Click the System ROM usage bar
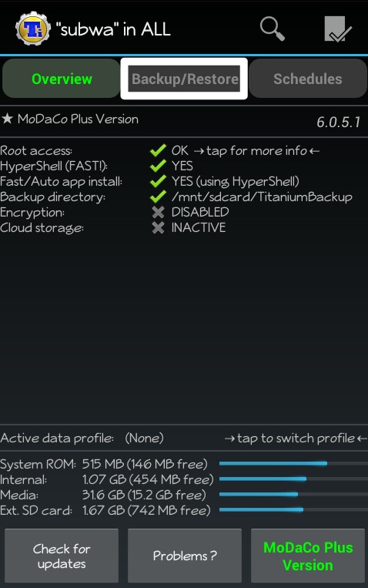This screenshot has width=368, height=588. tap(293, 463)
